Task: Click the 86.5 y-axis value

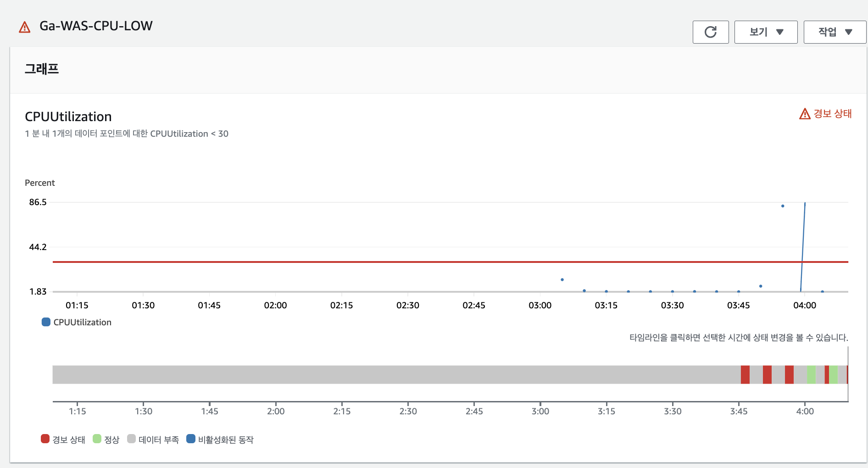Action: point(38,202)
